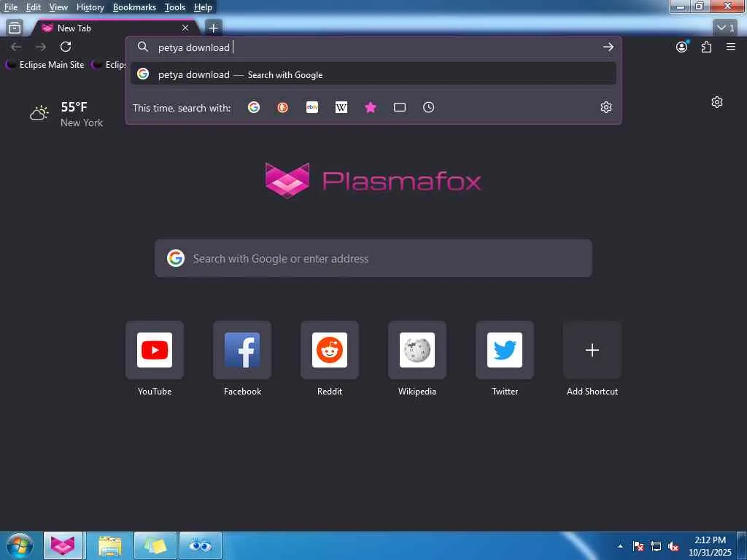Screen dimensions: 747x560
Task: Click the network tray icon
Action: [x=656, y=546]
